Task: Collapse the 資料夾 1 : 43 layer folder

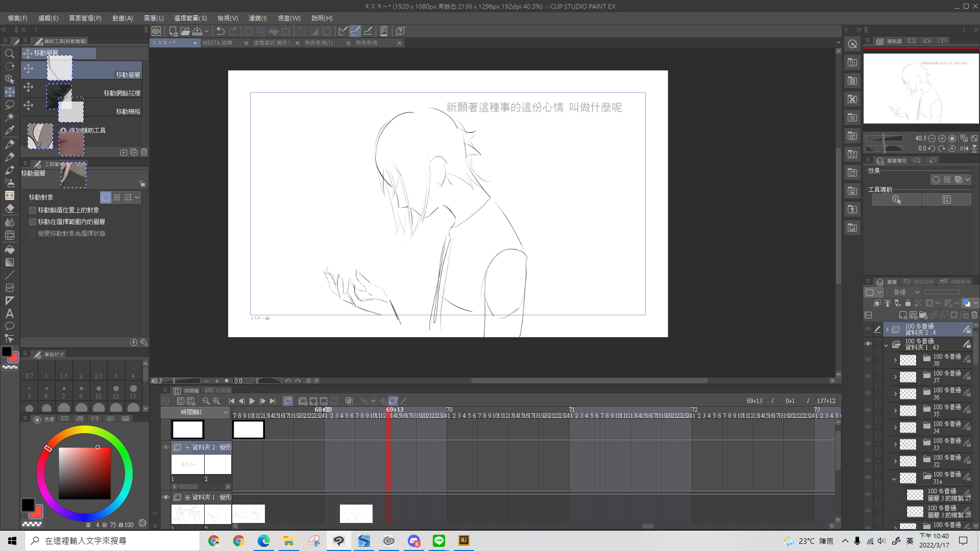Action: coord(887,345)
